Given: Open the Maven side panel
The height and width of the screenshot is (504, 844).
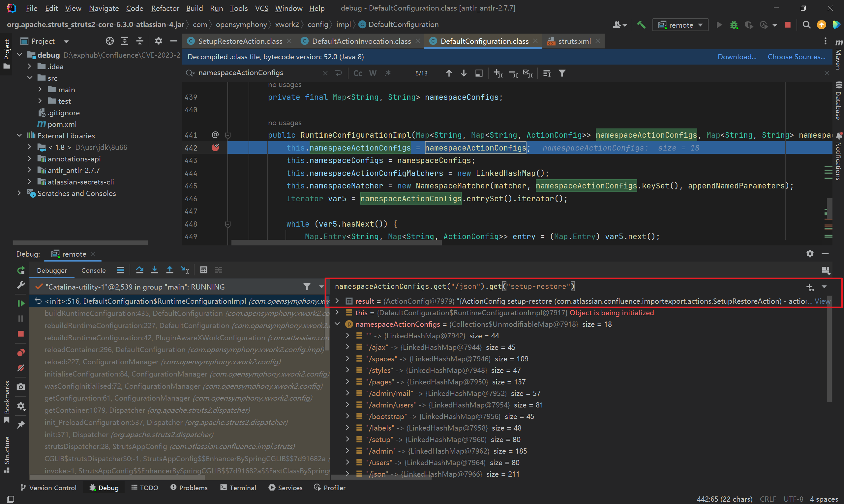Looking at the screenshot, I should tap(839, 54).
